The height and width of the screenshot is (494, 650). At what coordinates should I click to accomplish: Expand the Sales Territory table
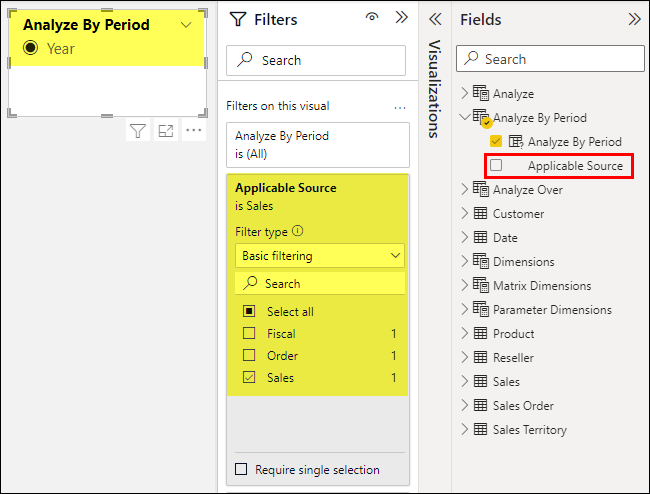(x=464, y=430)
